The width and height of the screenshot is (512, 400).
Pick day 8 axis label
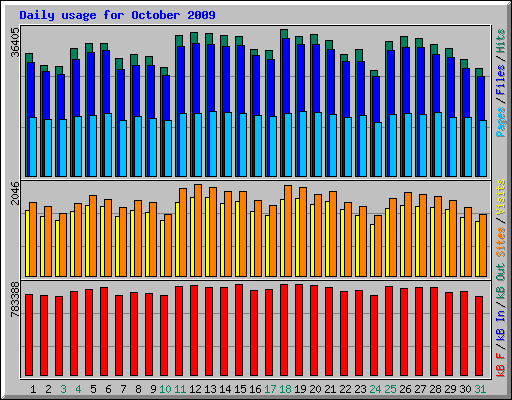[x=138, y=389]
